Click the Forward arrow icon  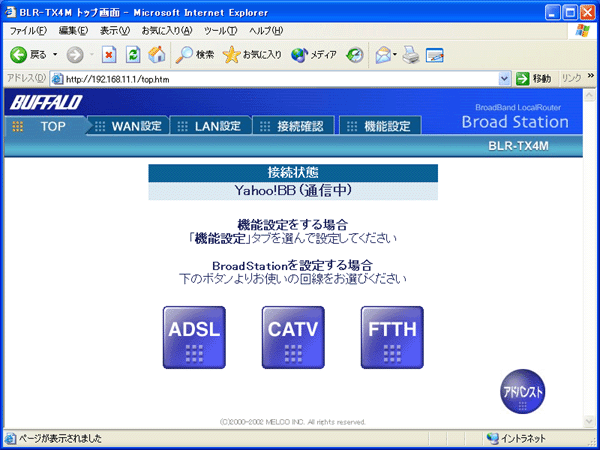click(x=75, y=55)
